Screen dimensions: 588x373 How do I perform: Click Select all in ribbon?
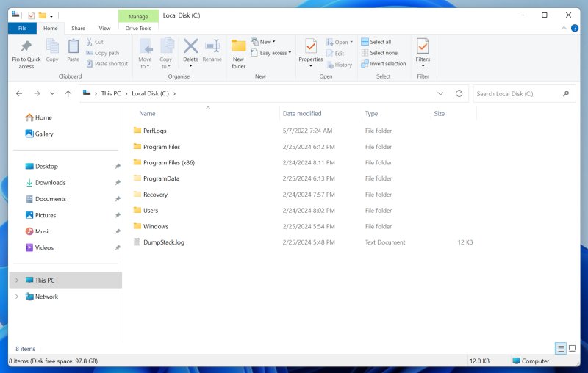(376, 42)
